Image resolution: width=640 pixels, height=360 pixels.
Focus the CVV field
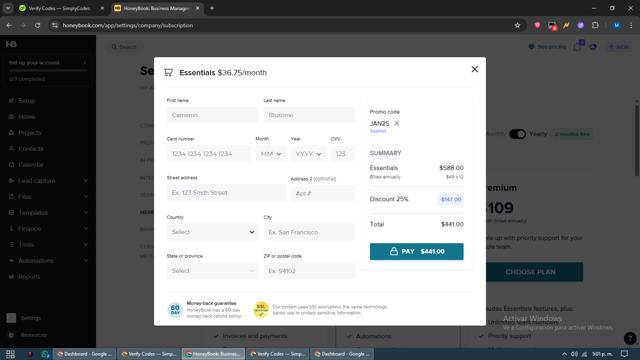point(343,154)
